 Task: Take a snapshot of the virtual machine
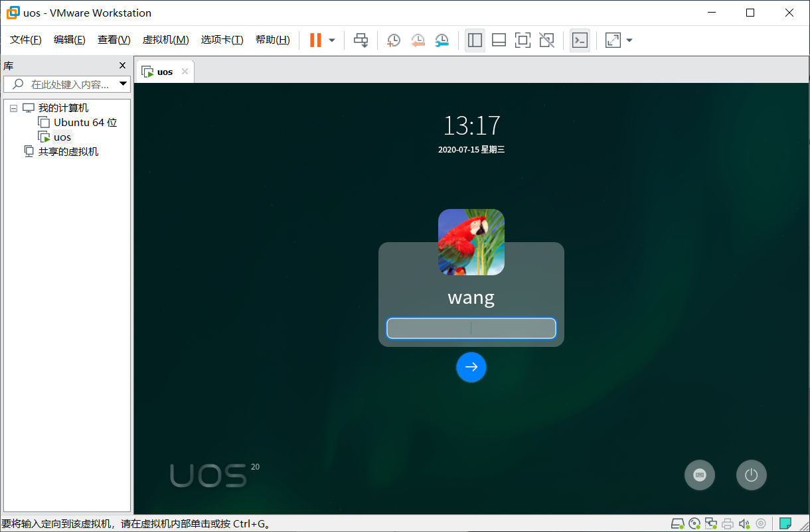pos(393,40)
